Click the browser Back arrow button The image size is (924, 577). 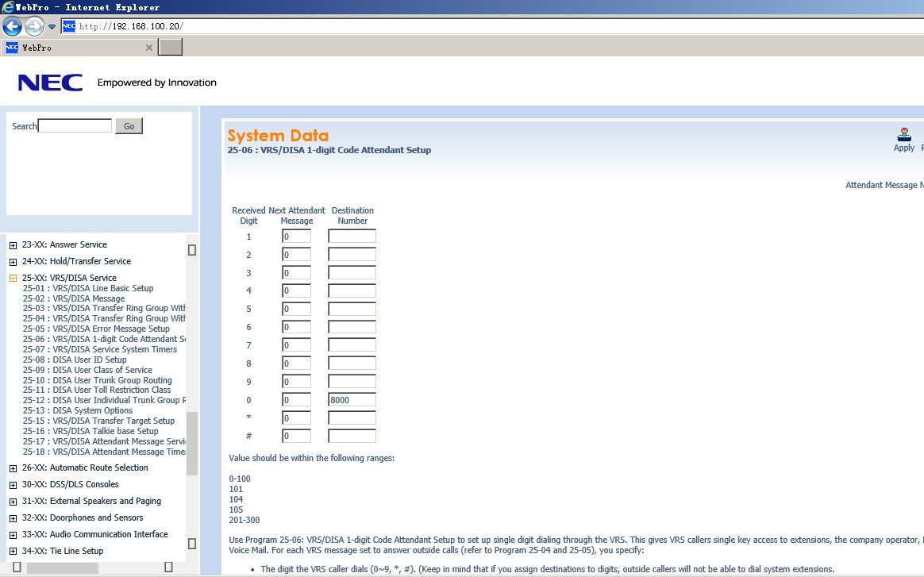12,26
